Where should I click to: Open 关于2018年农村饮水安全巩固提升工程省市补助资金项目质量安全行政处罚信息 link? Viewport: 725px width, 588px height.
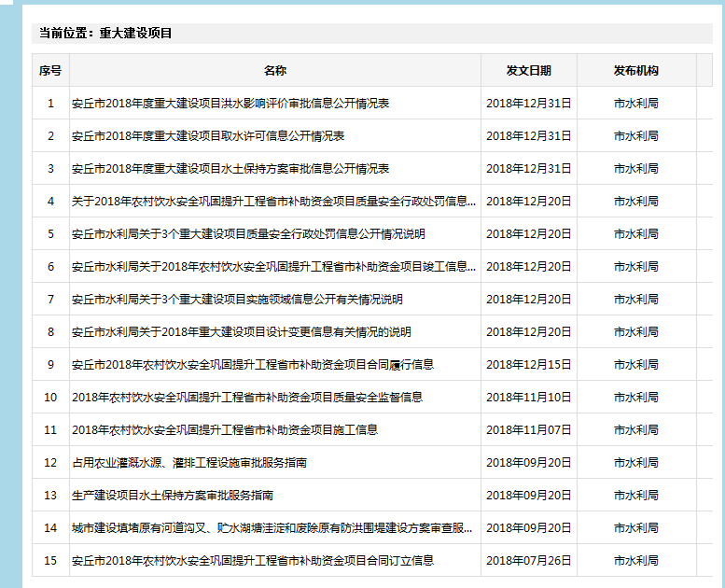coord(273,202)
